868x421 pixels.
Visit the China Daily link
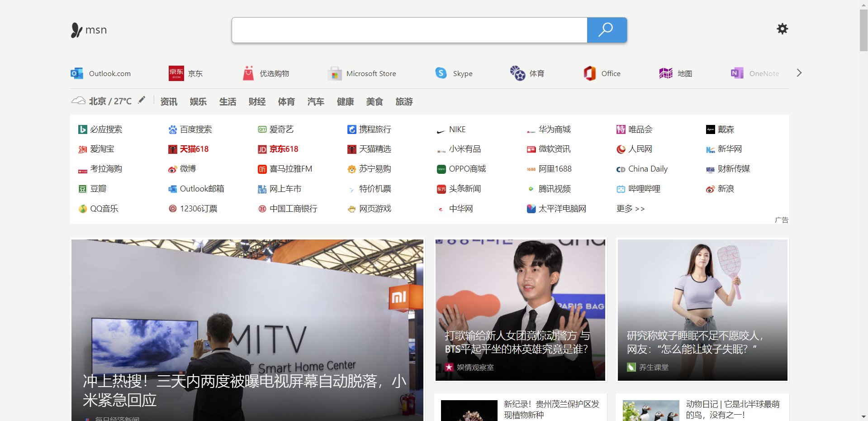coord(648,169)
